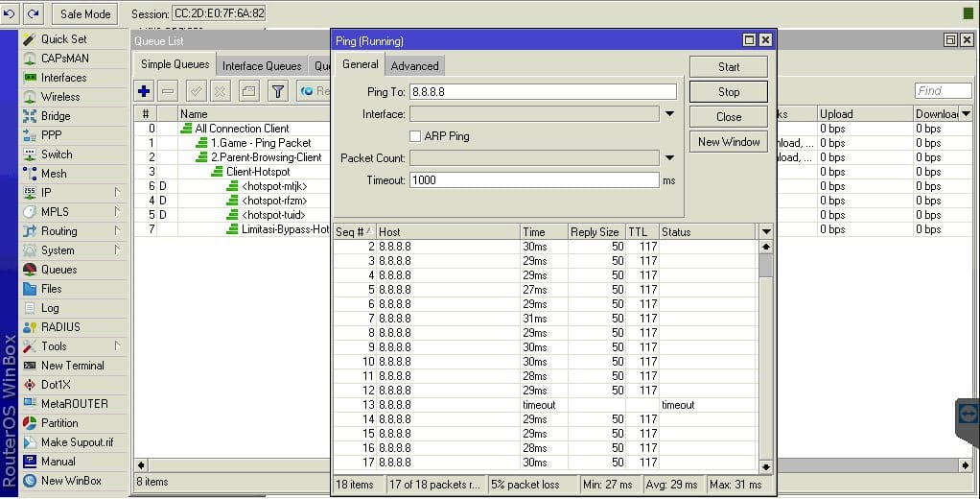This screenshot has height=499, width=980.
Task: Click Close button in Ping window
Action: point(729,117)
